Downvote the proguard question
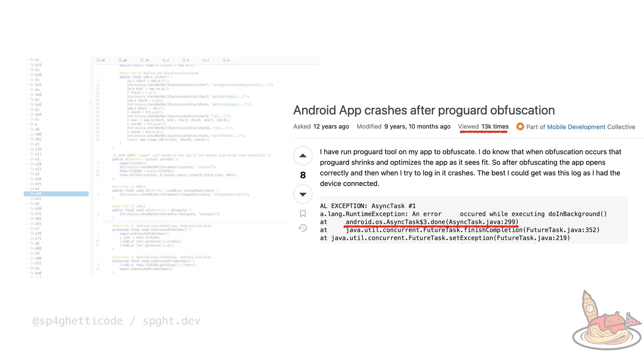Screen dimensions: 644x362 pyautogui.click(x=303, y=194)
